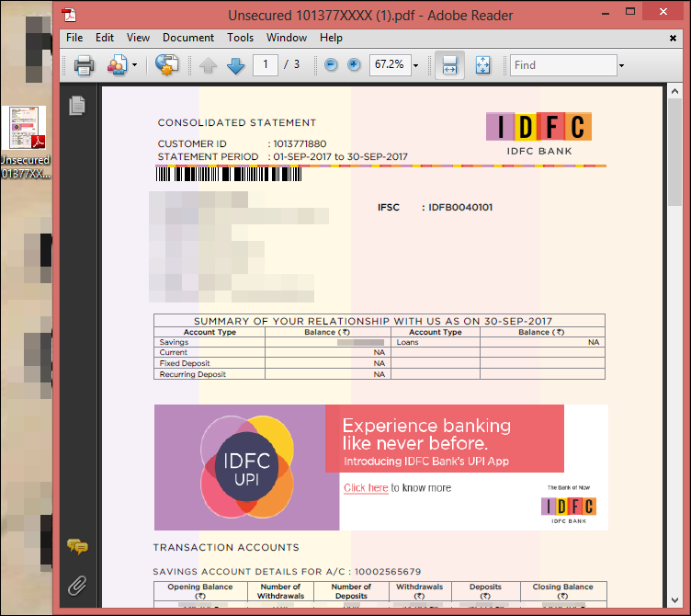Zoom in with the plus icon
The width and height of the screenshot is (691, 616).
tap(354, 65)
